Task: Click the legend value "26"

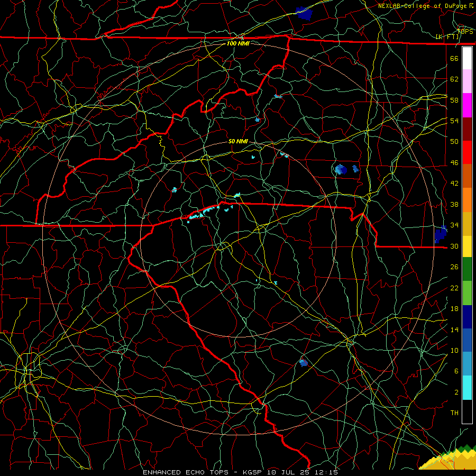Action: pyautogui.click(x=454, y=267)
